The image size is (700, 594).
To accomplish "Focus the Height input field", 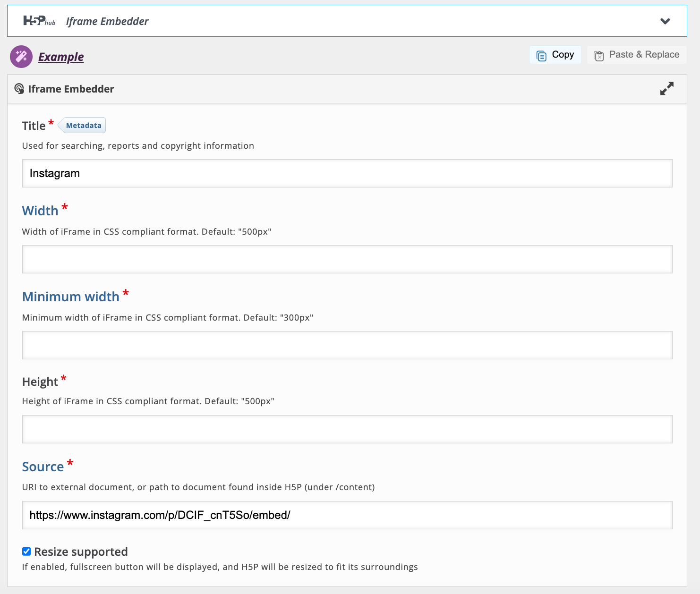I will pos(347,429).
